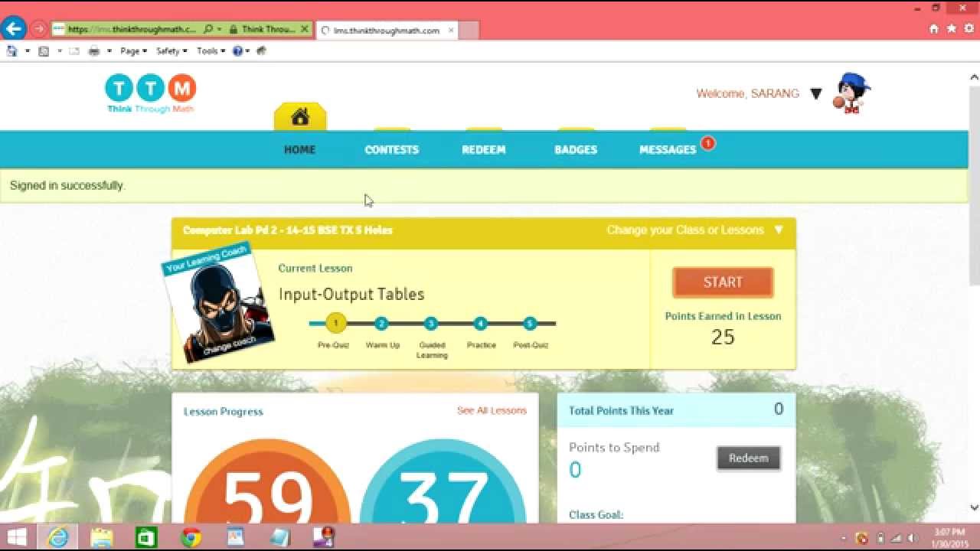Open the green Store taskbar icon
980x551 pixels.
click(146, 537)
